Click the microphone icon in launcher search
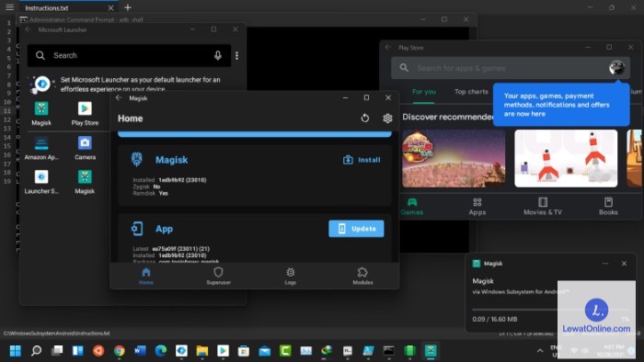The image size is (644, 362). [218, 55]
